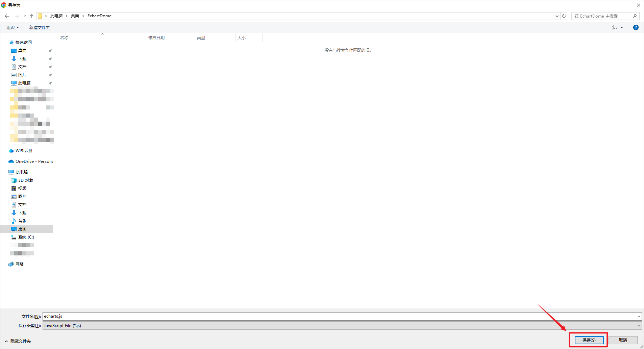Click the 保存(S) button
Viewport: 644px width, 349px height.
coord(589,340)
